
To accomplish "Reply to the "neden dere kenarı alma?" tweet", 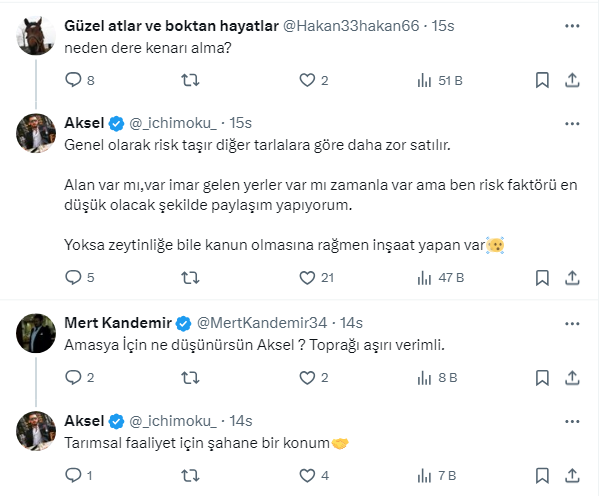I will coord(72,80).
